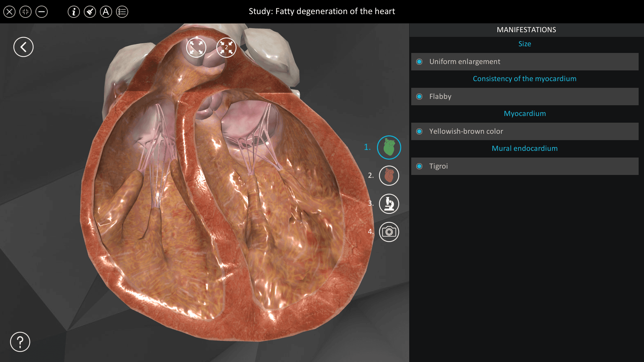This screenshot has height=362, width=644.
Task: Close the study with the X icon
Action: (x=9, y=12)
